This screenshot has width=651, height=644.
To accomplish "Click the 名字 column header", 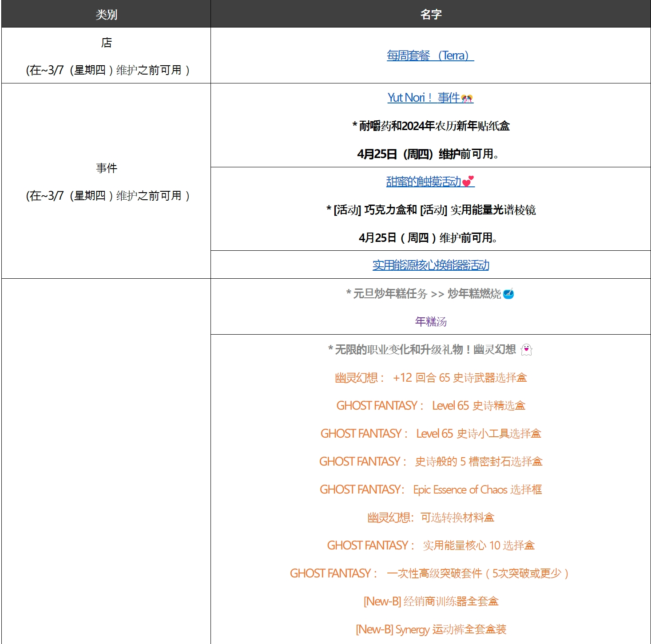I will coord(431,15).
